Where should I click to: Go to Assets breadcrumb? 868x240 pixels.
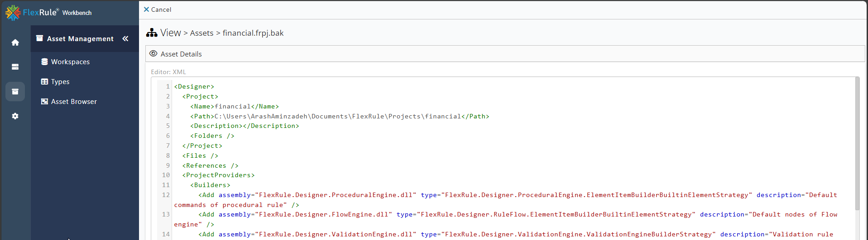click(x=201, y=33)
